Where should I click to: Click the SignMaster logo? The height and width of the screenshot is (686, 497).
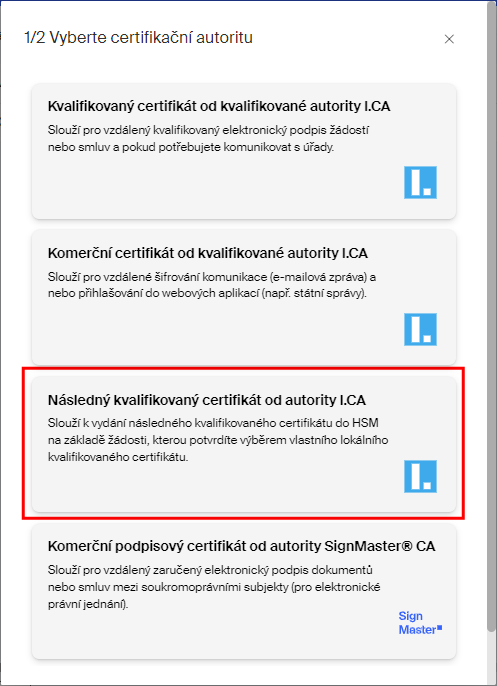click(420, 623)
